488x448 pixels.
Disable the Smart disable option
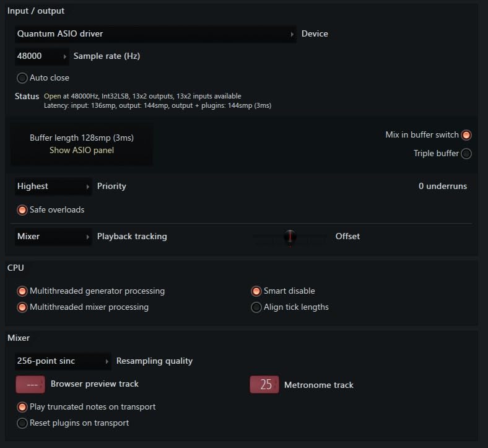point(256,291)
